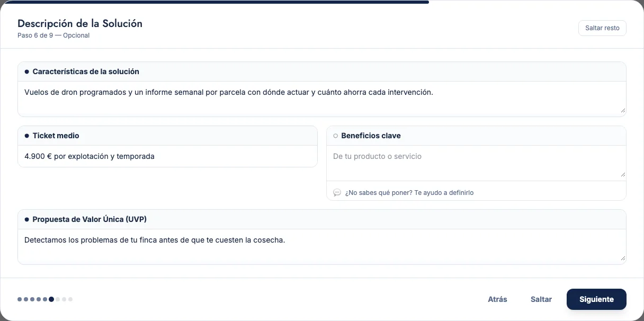Grab resize handle of Características text area
644x321 pixels.
[623, 111]
